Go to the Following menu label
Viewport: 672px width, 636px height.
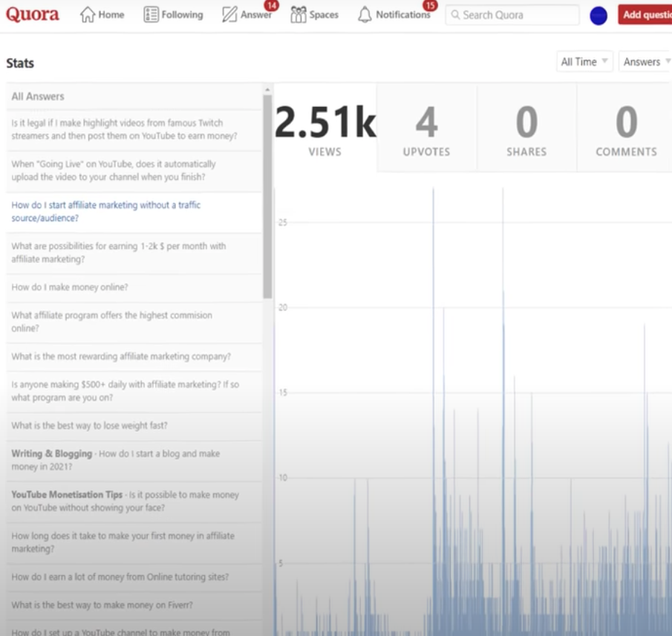coord(182,15)
